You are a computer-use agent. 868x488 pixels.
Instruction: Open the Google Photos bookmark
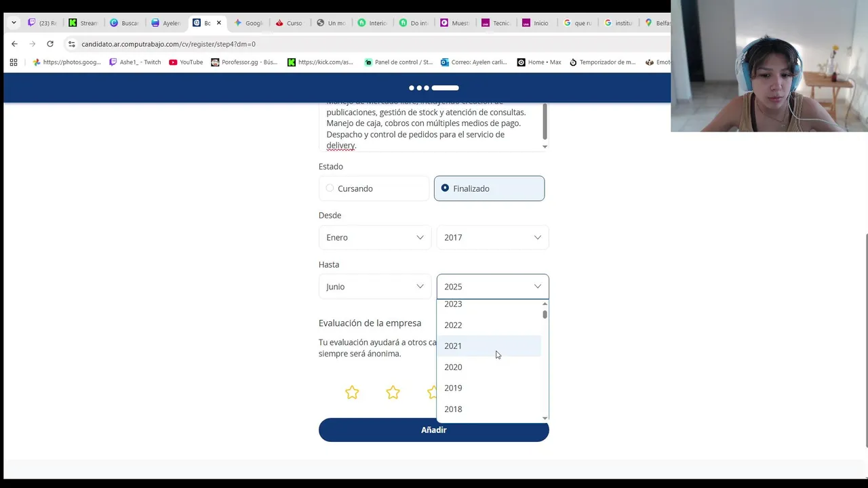pos(66,62)
